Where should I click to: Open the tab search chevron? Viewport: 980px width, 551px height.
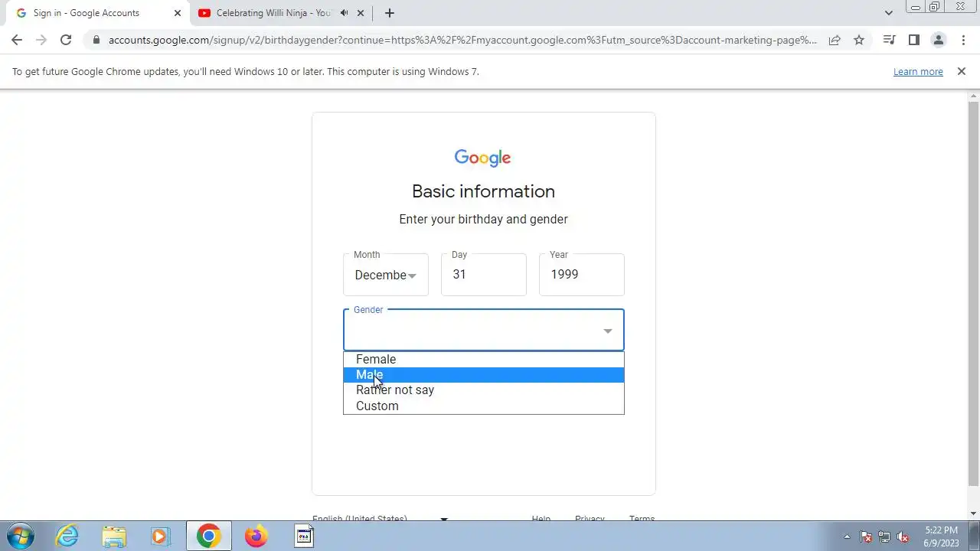point(888,13)
